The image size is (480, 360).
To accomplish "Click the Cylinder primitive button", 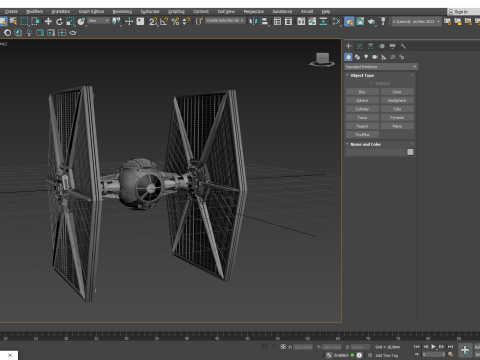I will click(x=362, y=109).
